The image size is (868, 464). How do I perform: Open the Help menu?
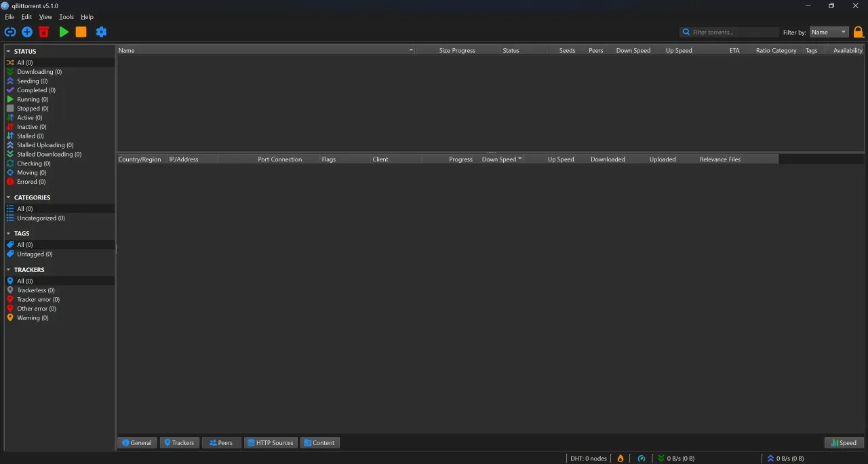click(x=87, y=17)
